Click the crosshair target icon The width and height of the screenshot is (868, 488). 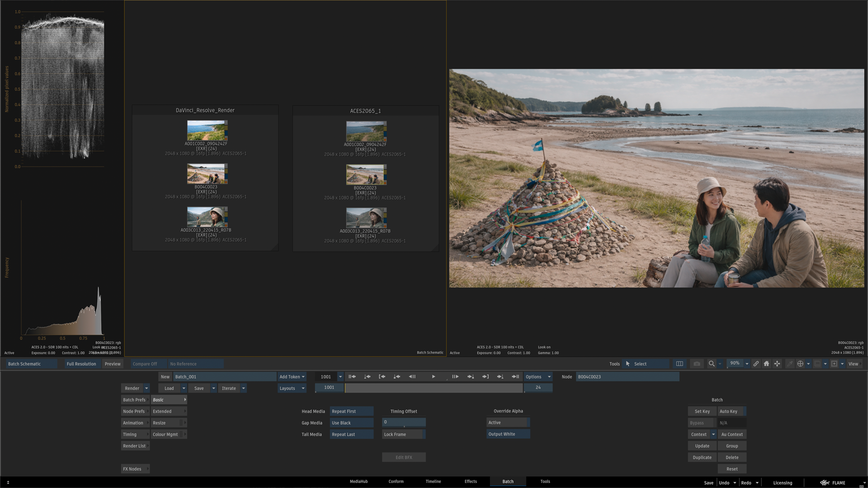coord(800,364)
